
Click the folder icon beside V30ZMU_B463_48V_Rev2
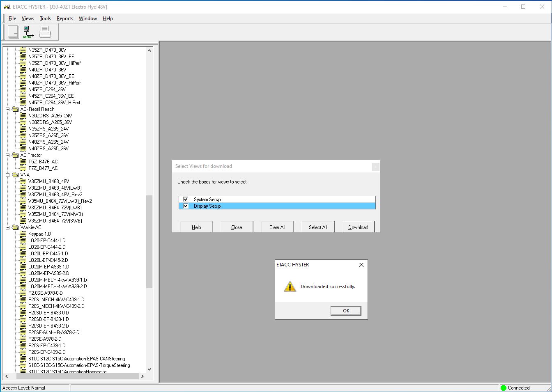(23, 195)
